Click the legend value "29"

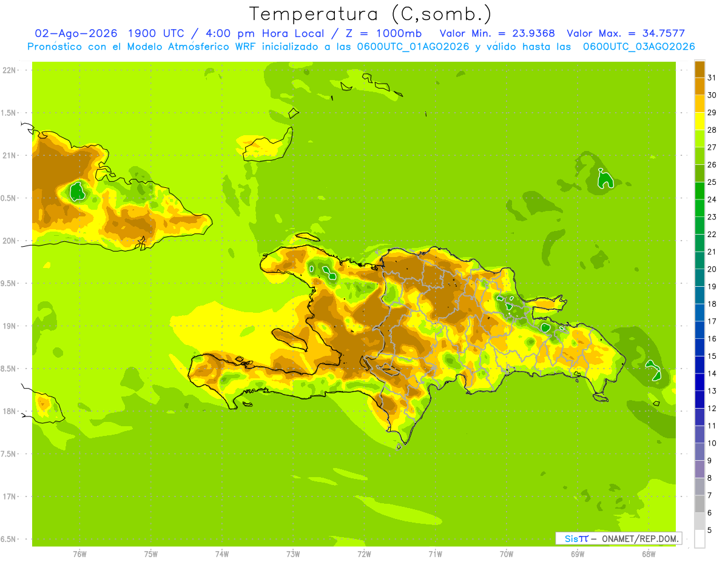[712, 112]
